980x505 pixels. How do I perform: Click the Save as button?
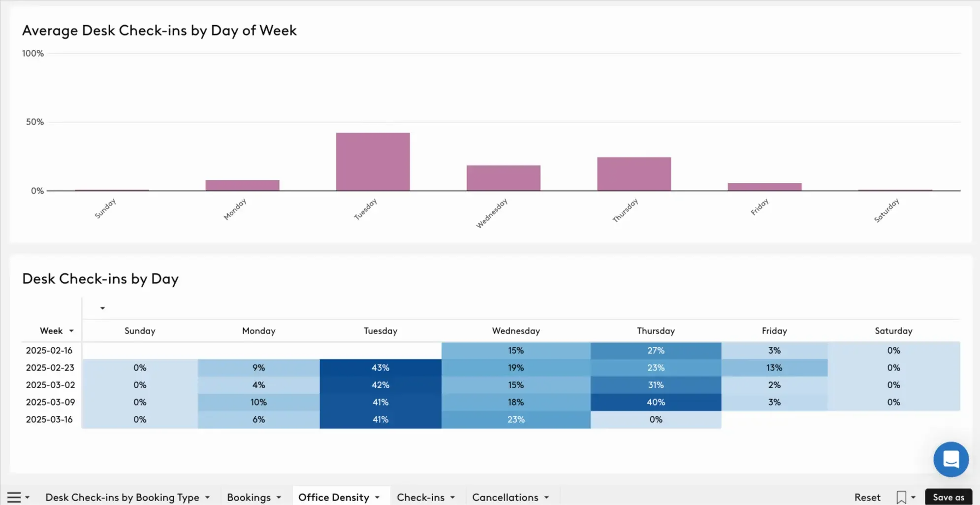click(x=948, y=498)
